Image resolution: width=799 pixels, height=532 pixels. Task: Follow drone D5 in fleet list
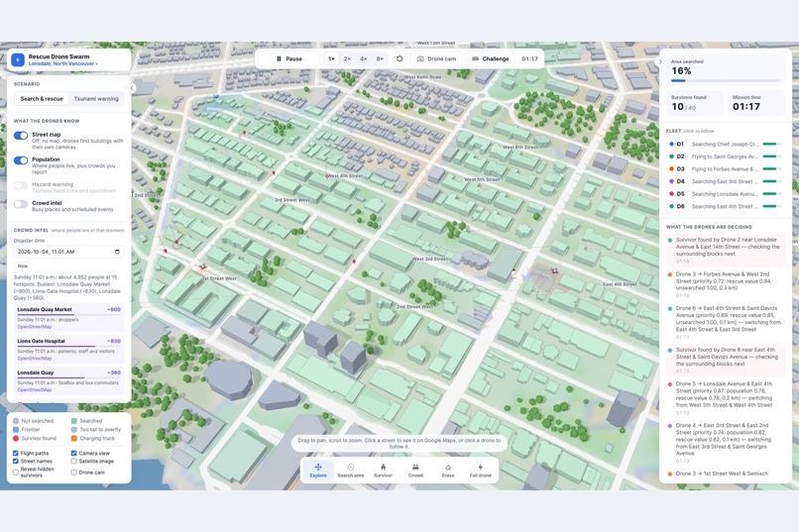click(726, 194)
